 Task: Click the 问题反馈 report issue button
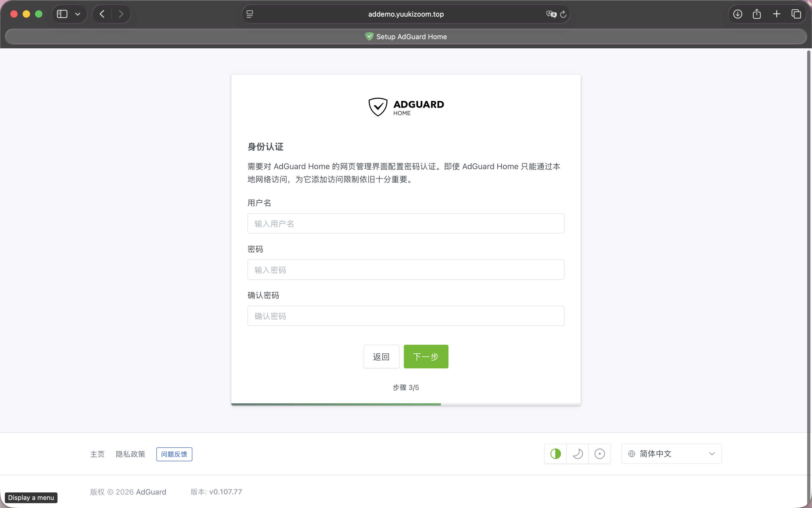(x=174, y=454)
